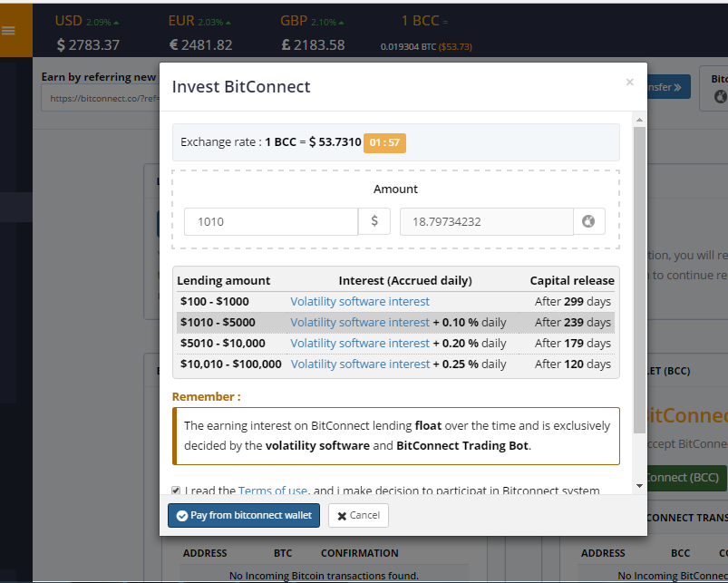This screenshot has height=583, width=728.
Task: Tick the Terms of use agreement checkbox
Action: [176, 491]
